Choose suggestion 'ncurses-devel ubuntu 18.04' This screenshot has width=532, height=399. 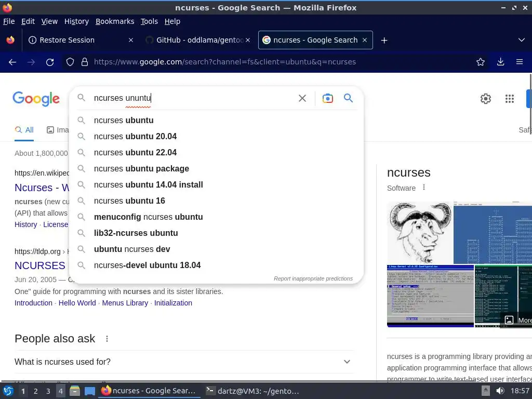[x=217, y=265]
